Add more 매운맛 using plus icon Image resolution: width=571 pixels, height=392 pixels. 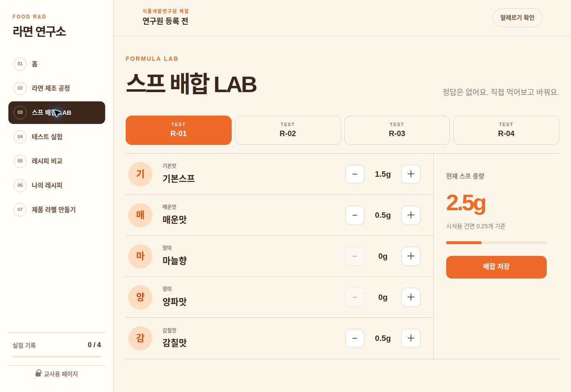[x=411, y=215]
